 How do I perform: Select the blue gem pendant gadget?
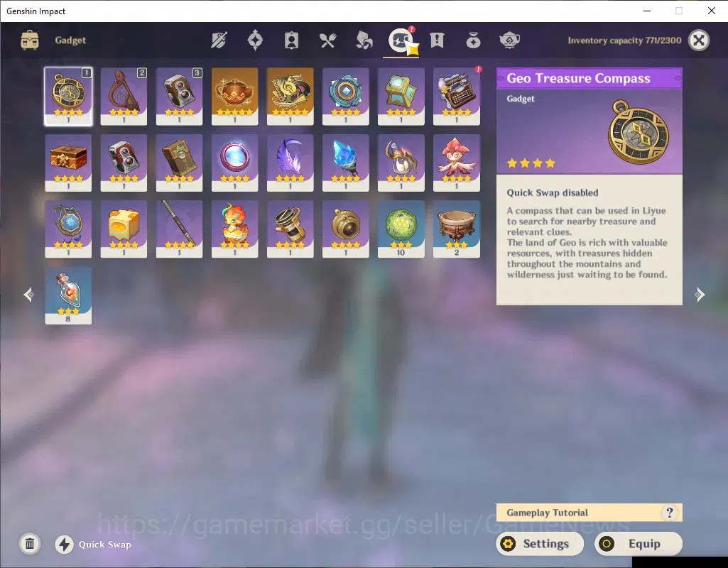(x=68, y=229)
